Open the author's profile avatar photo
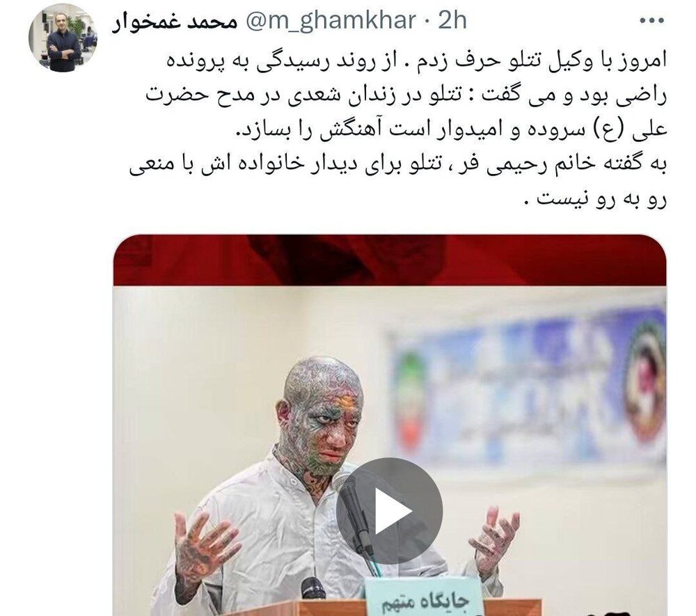Image resolution: width=696 pixels, height=616 pixels. pyautogui.click(x=63, y=38)
